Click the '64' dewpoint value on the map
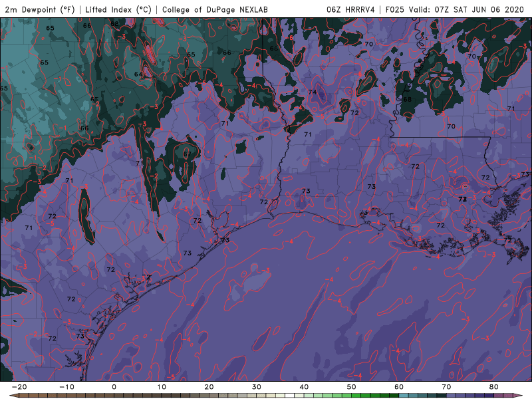Image resolution: width=532 pixels, height=399 pixels. (x=138, y=74)
